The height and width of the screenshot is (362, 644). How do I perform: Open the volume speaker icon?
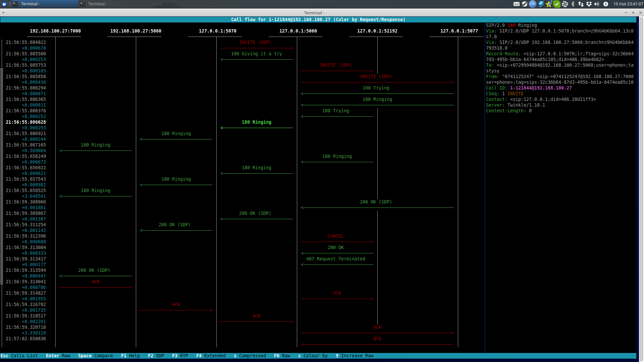[x=597, y=4]
